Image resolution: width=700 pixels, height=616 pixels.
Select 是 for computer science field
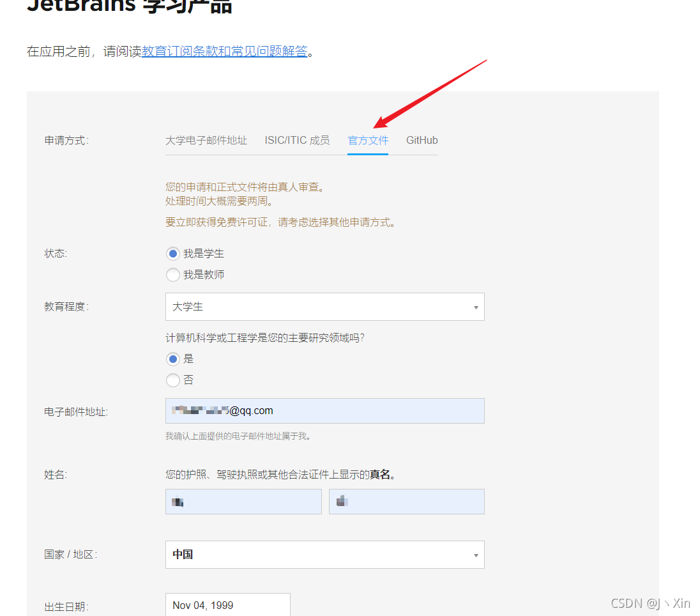173,359
